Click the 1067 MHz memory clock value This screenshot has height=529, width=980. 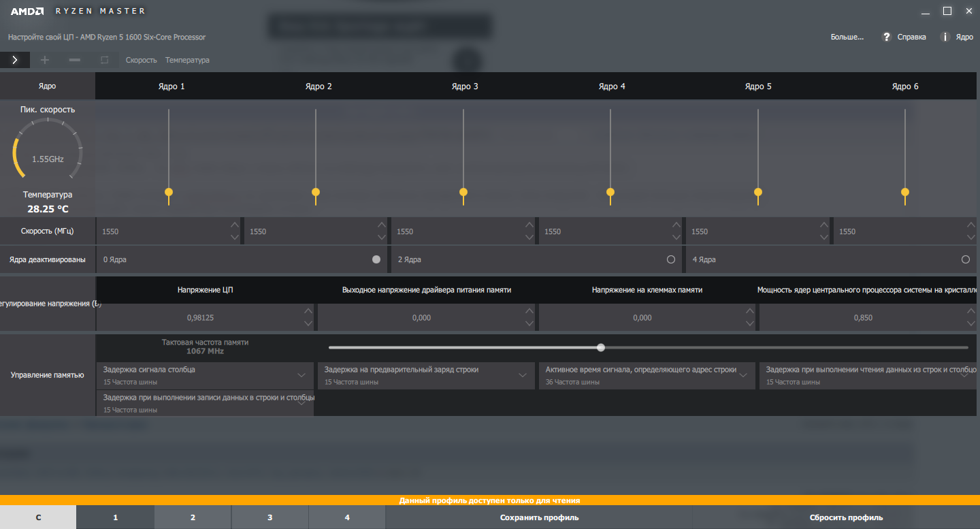(205, 351)
